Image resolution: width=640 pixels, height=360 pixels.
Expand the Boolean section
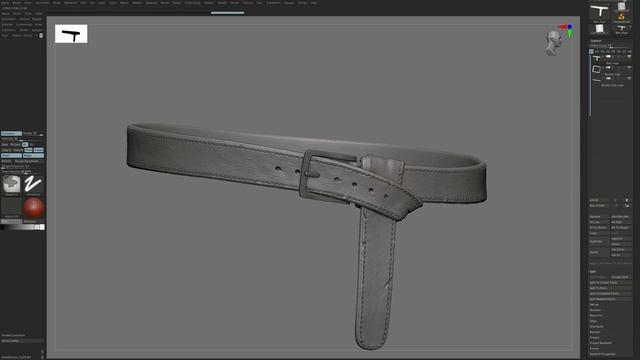pos(595,310)
